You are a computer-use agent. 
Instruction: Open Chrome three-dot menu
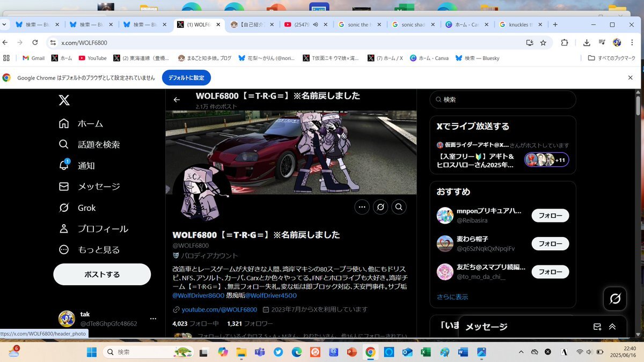coord(632,42)
